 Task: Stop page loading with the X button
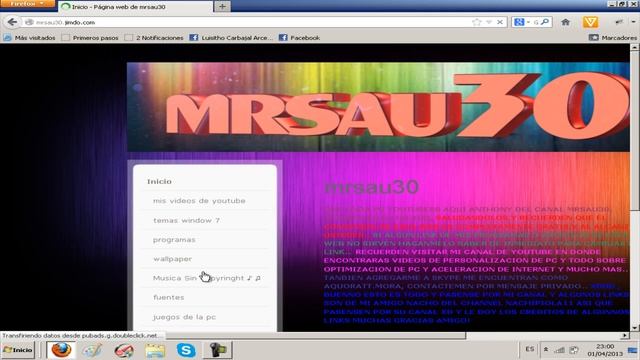500,22
